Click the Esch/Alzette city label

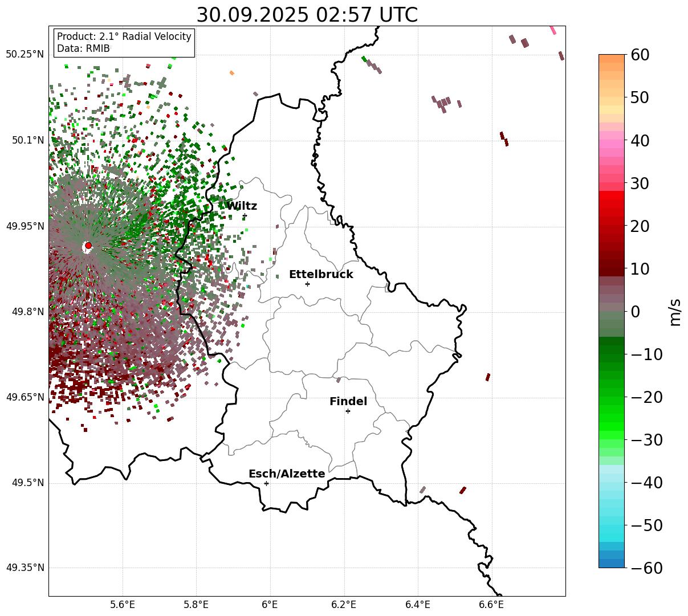pyautogui.click(x=287, y=474)
